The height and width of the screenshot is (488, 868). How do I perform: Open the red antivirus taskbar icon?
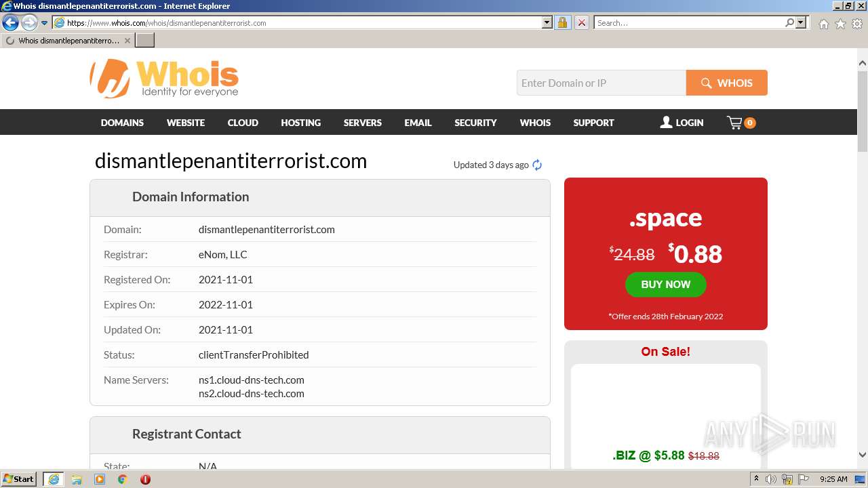coord(145,479)
